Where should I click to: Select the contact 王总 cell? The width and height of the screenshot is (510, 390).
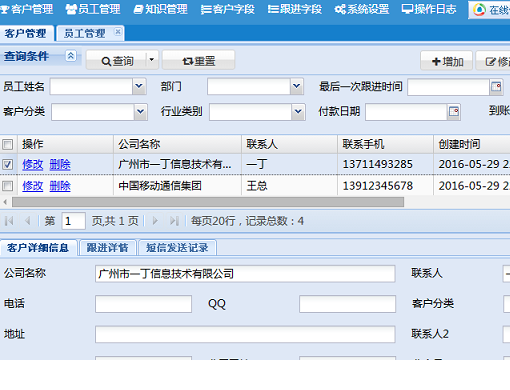click(289, 186)
